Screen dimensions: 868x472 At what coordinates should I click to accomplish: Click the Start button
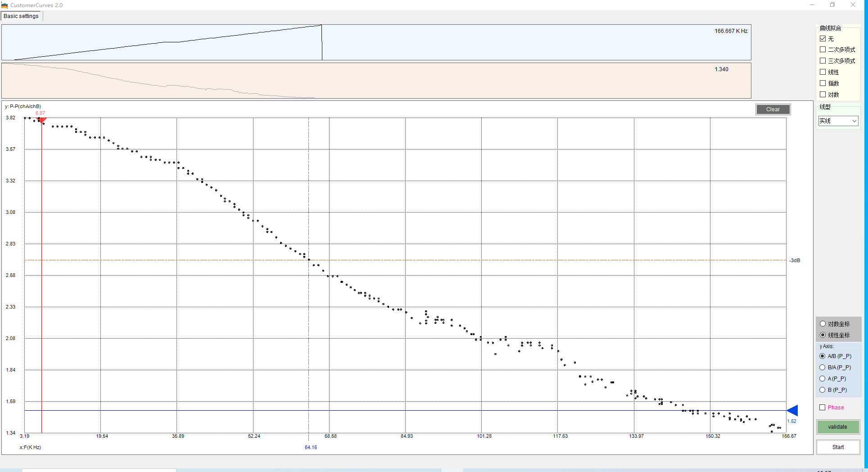tap(838, 447)
